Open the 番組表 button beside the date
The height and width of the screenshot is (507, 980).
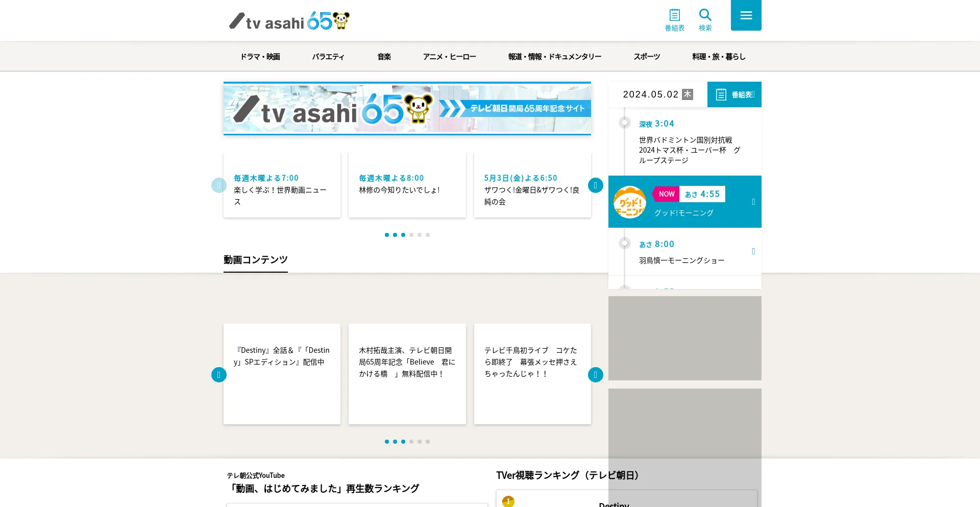tap(734, 94)
